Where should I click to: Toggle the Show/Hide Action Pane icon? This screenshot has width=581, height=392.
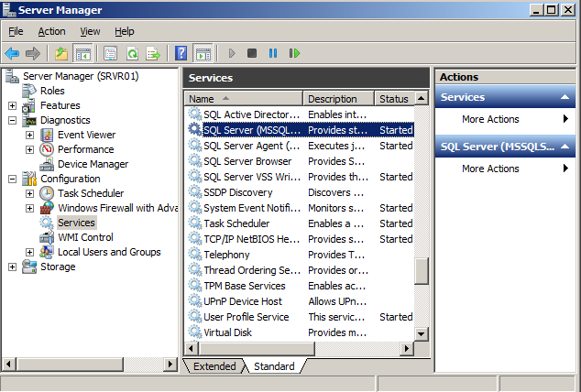click(203, 54)
